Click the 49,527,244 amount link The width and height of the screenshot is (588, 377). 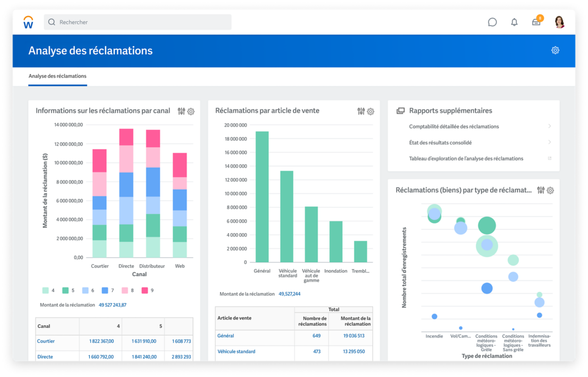(289, 294)
